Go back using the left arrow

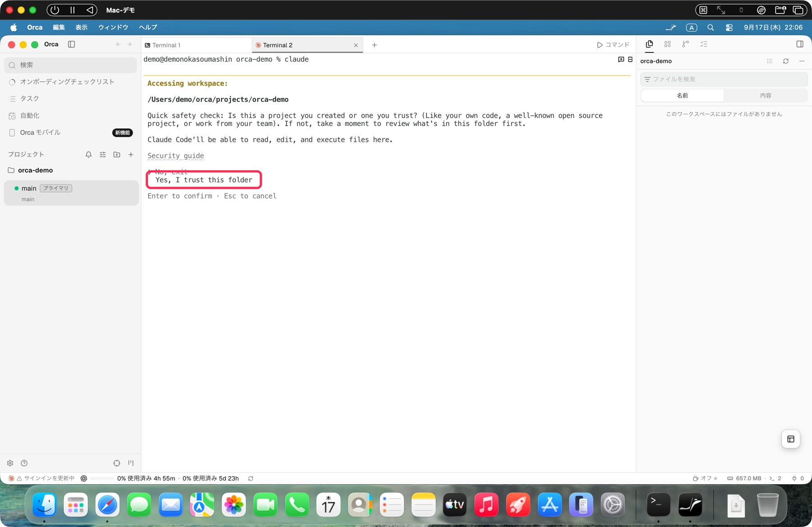tap(118, 44)
